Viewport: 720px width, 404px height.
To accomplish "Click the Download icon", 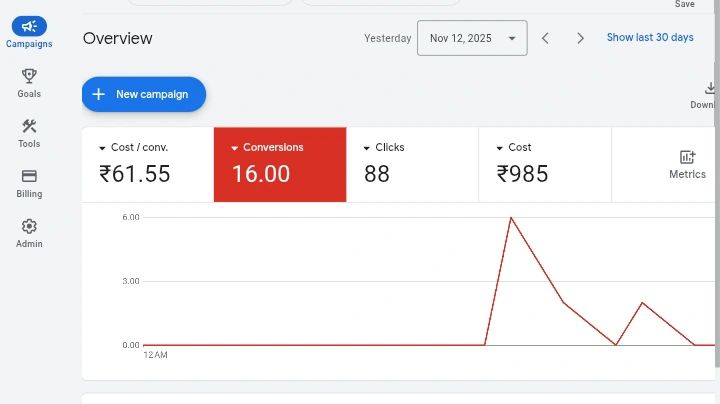I will (708, 89).
